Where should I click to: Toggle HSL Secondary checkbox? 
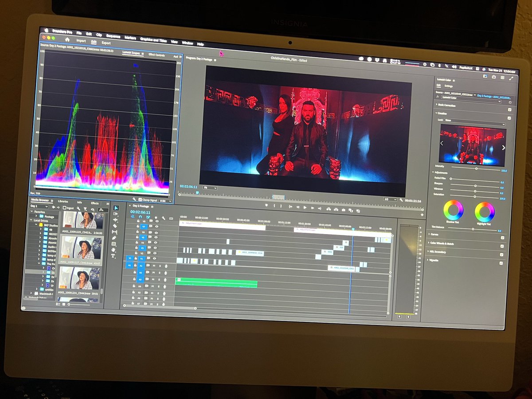(x=501, y=254)
